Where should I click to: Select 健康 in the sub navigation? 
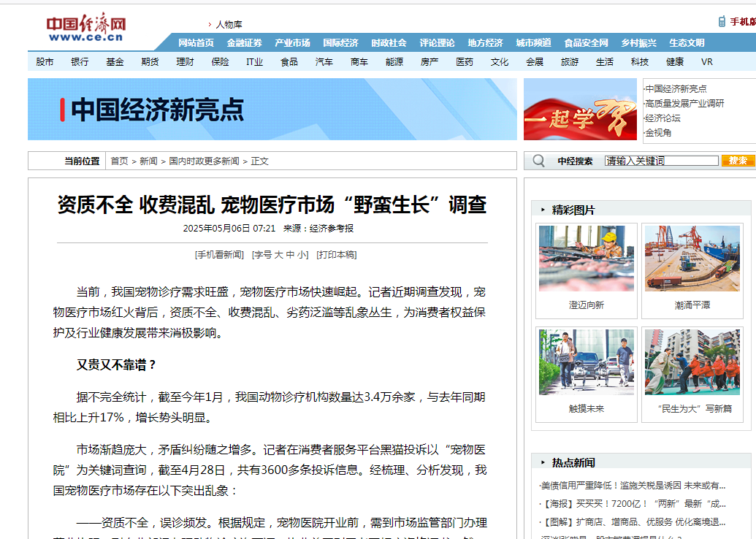tap(675, 61)
